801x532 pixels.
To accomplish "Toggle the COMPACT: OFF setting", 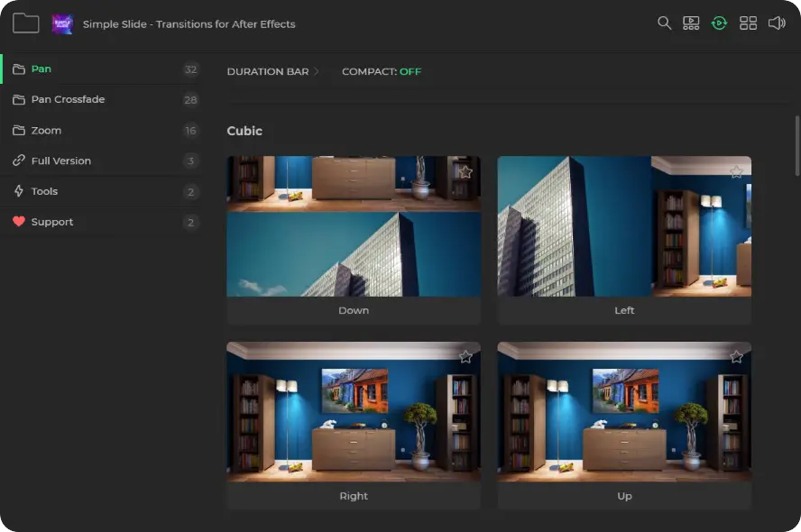I will (x=381, y=72).
